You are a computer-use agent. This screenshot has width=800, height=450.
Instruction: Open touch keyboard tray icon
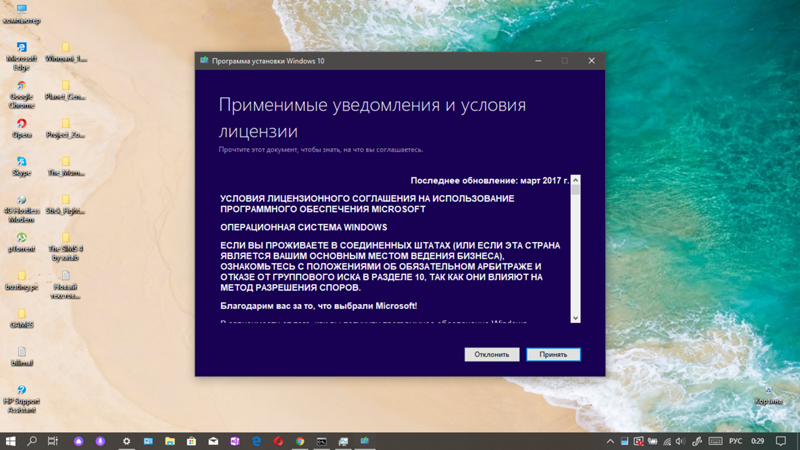coord(715,441)
